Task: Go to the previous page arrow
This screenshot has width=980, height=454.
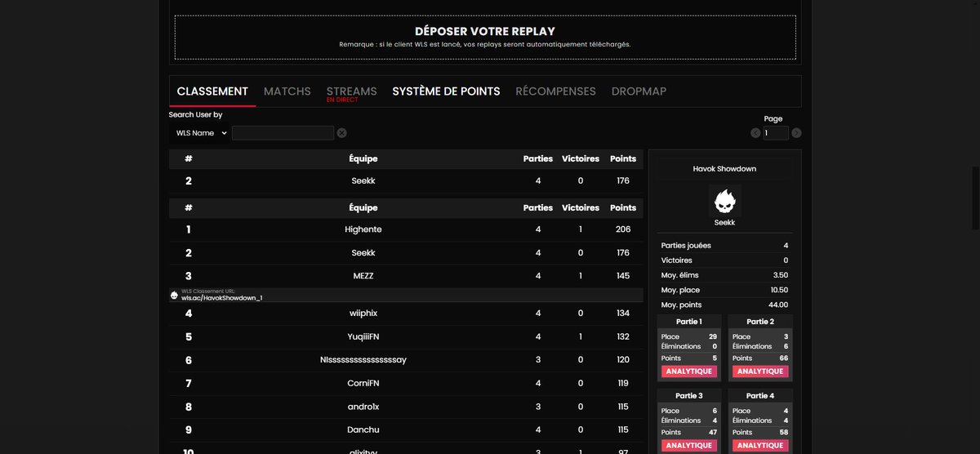Action: coord(755,133)
